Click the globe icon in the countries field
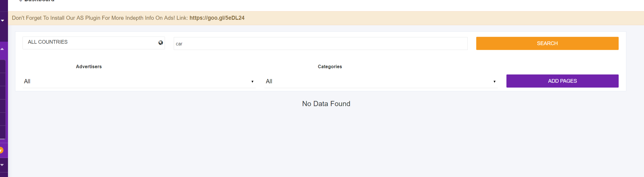 [x=161, y=43]
